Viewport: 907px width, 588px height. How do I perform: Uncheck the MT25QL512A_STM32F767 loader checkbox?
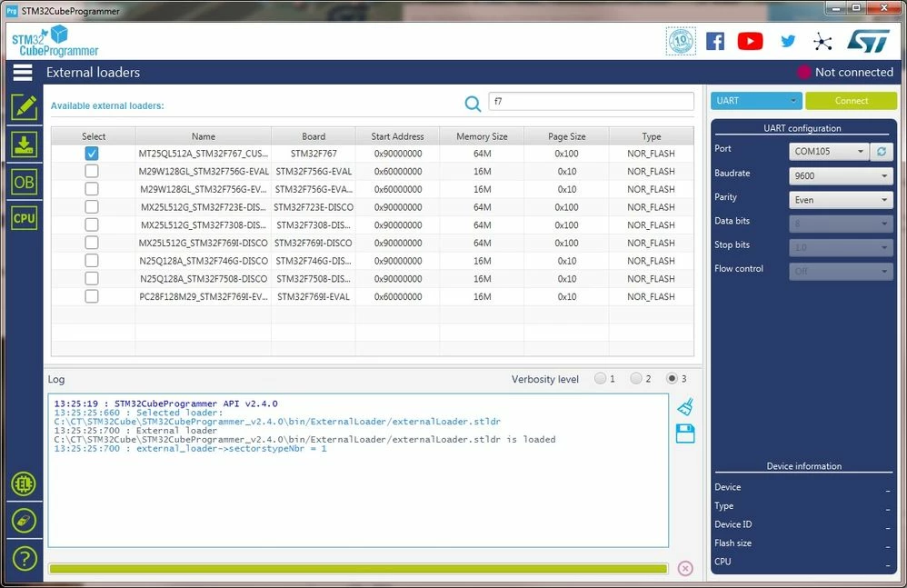click(x=92, y=154)
